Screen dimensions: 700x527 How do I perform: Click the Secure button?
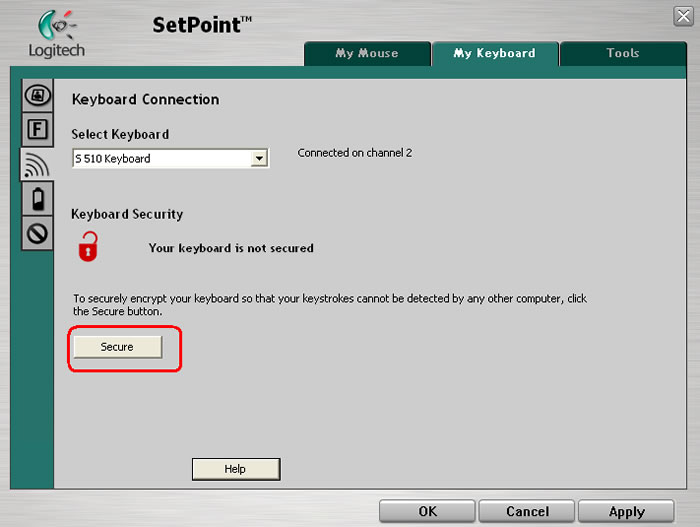tap(117, 347)
